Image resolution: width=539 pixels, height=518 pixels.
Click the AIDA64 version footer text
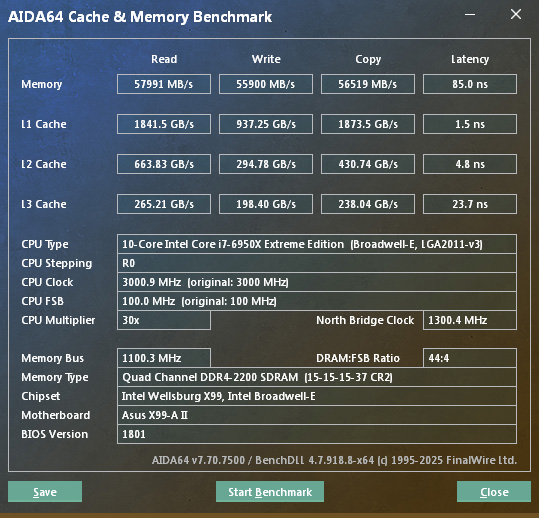(334, 460)
